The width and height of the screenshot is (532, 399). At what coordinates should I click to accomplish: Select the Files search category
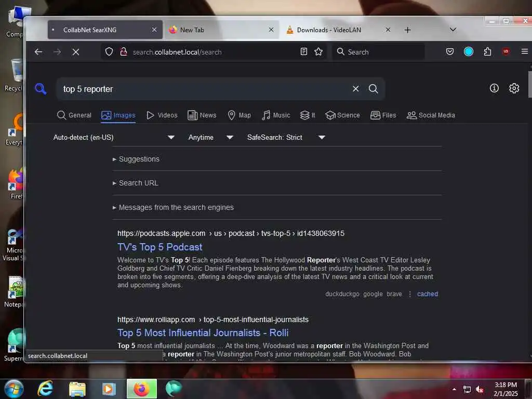tap(383, 115)
